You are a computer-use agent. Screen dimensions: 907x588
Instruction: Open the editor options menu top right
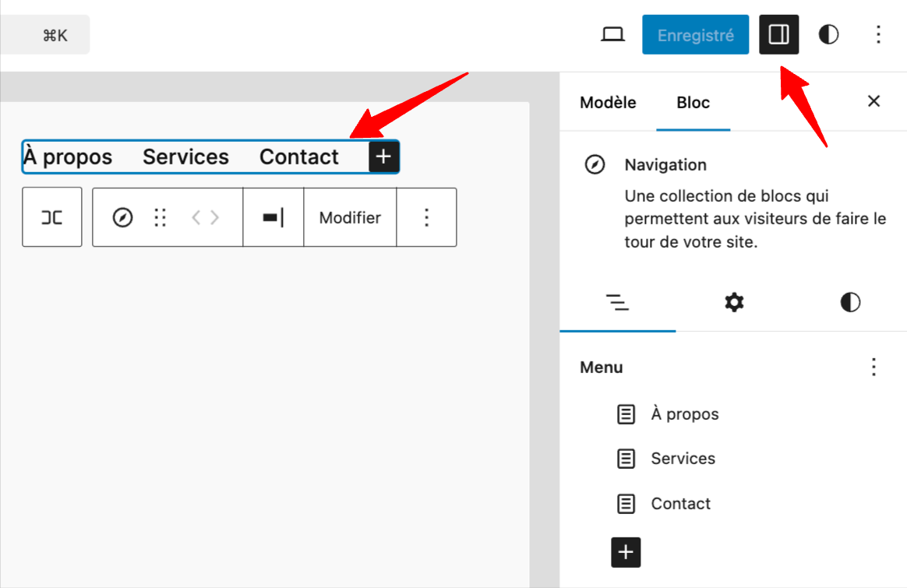click(x=878, y=34)
